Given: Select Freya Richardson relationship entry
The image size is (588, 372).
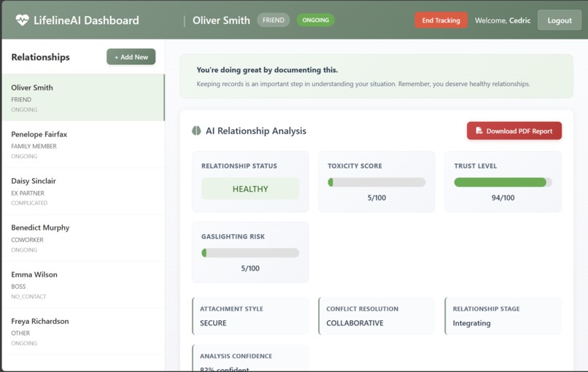Looking at the screenshot, I should click(83, 331).
